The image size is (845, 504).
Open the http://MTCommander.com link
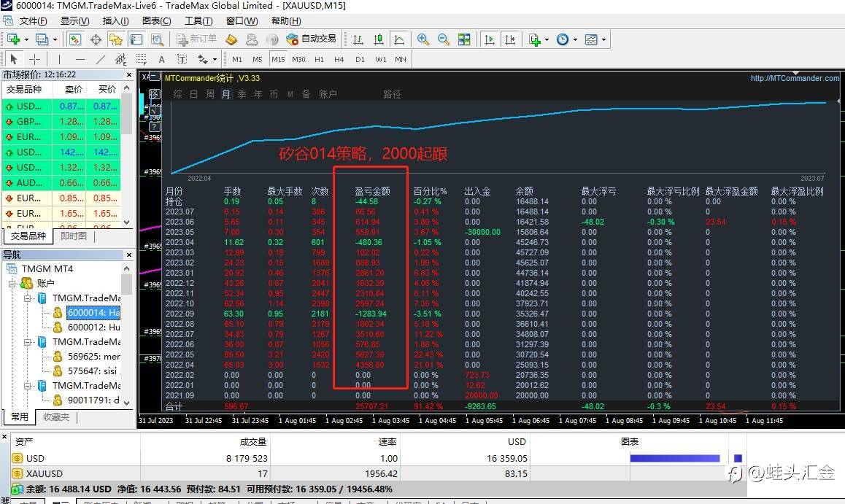[795, 78]
